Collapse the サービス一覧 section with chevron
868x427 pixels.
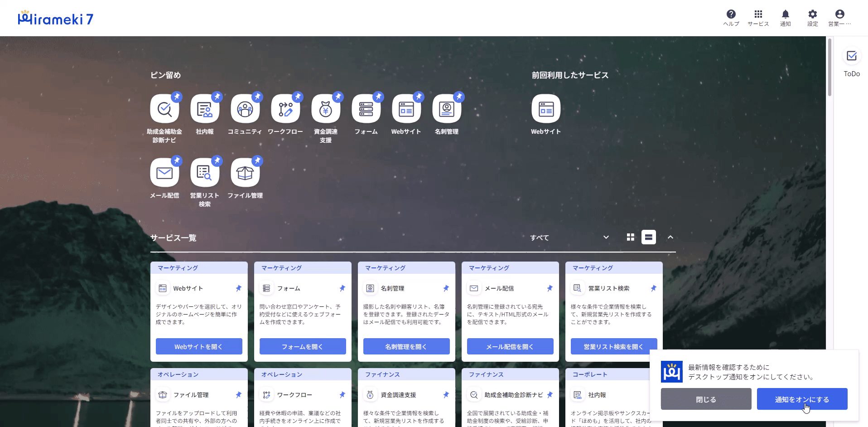click(x=670, y=238)
